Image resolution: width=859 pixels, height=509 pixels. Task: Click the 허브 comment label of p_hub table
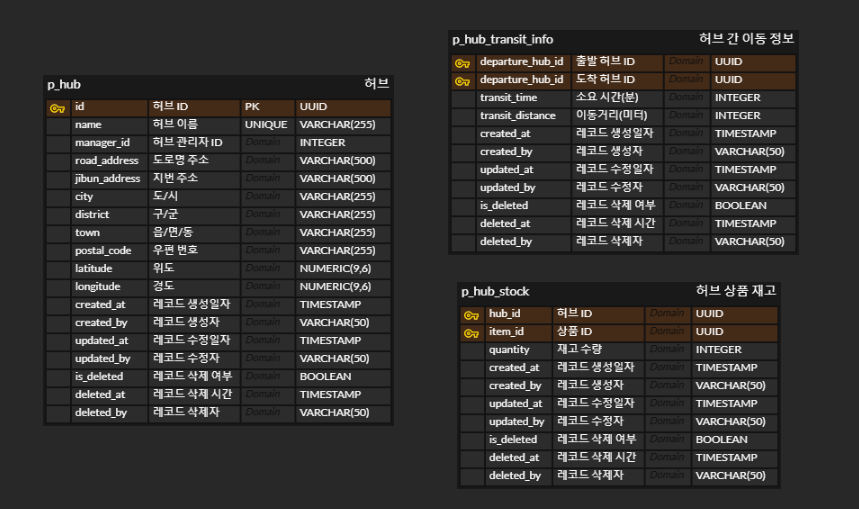(x=376, y=84)
